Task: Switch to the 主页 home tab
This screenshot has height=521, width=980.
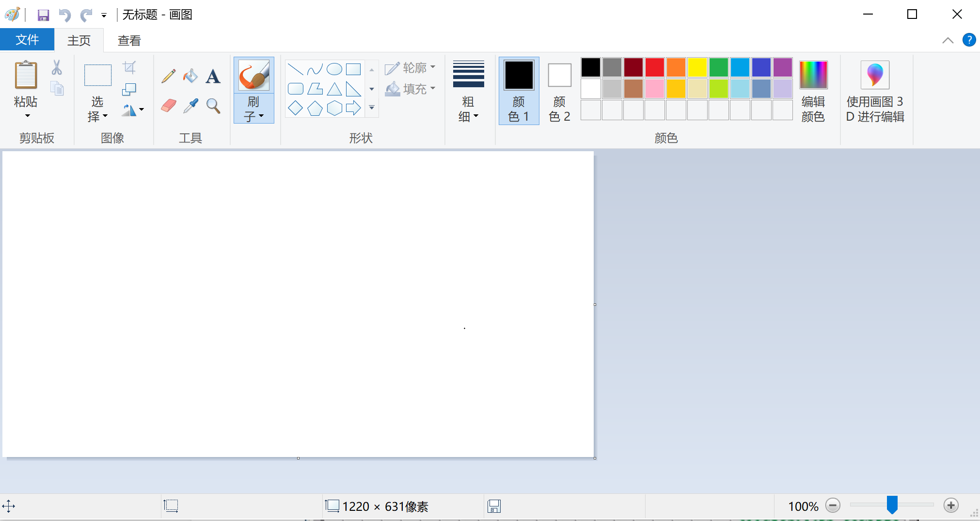Action: pos(79,40)
